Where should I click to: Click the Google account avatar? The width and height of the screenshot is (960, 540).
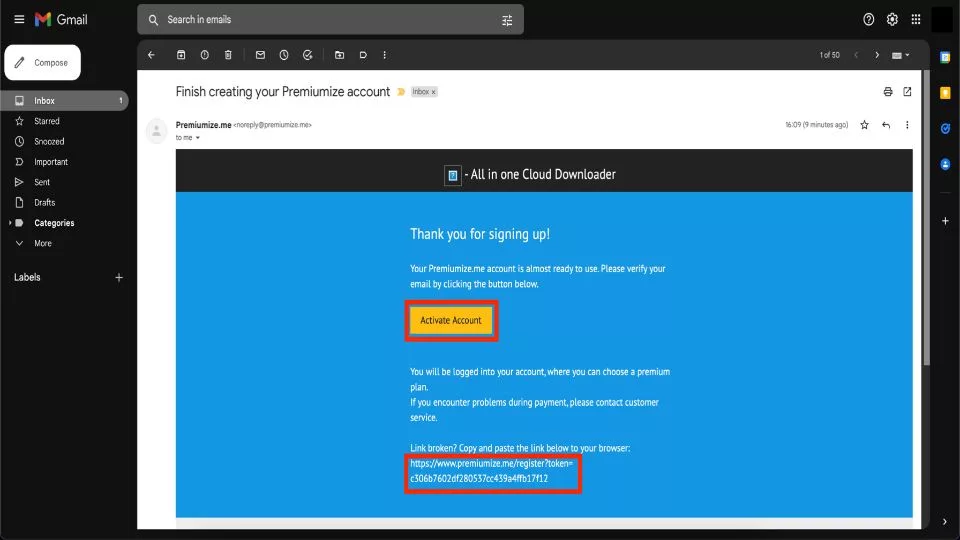tap(942, 20)
